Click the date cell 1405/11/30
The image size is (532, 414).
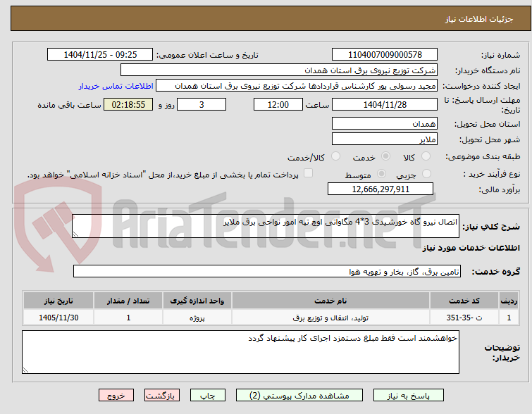coord(58,318)
